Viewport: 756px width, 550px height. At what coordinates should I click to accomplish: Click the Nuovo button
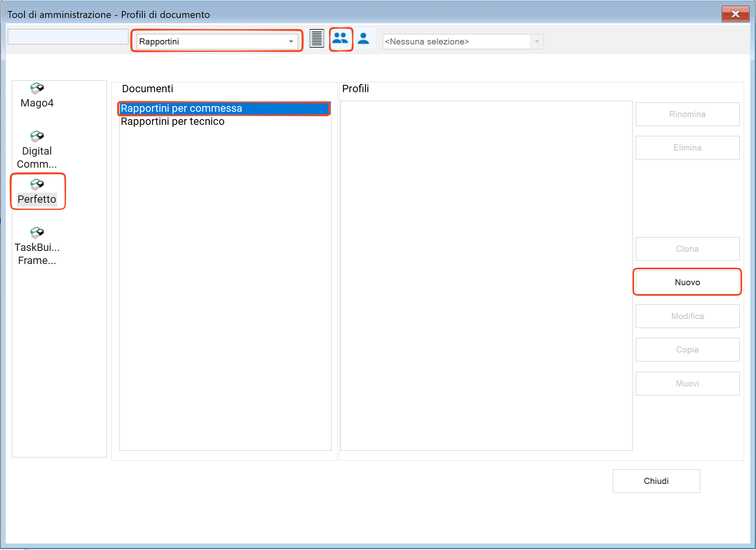[687, 282]
